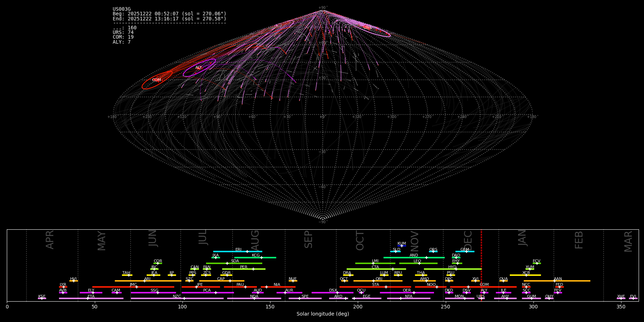
Task: Click the STA shower label in timeline
Action: (x=375, y=285)
